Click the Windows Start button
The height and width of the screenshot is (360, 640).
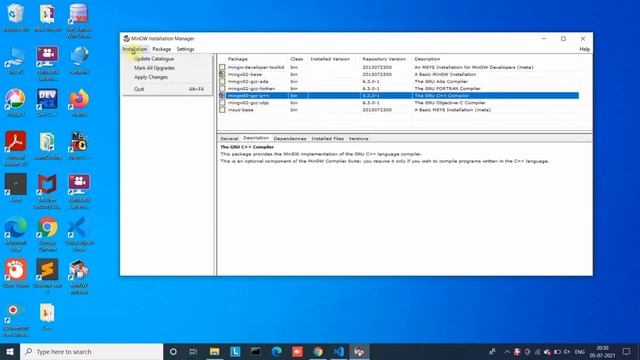[x=10, y=351]
